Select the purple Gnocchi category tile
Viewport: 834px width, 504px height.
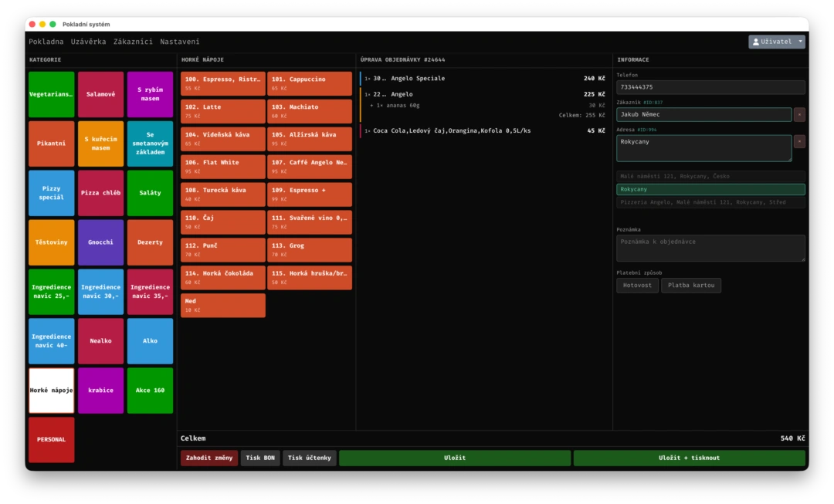coord(100,242)
